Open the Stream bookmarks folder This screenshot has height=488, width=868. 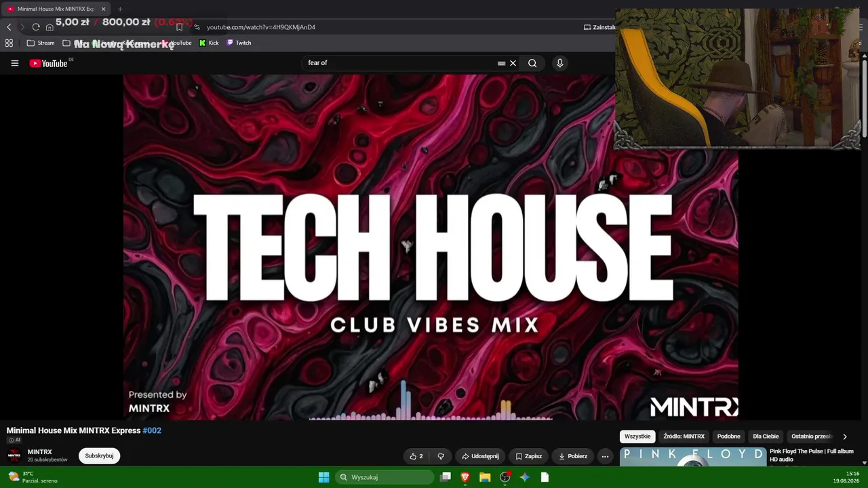pyautogui.click(x=41, y=43)
